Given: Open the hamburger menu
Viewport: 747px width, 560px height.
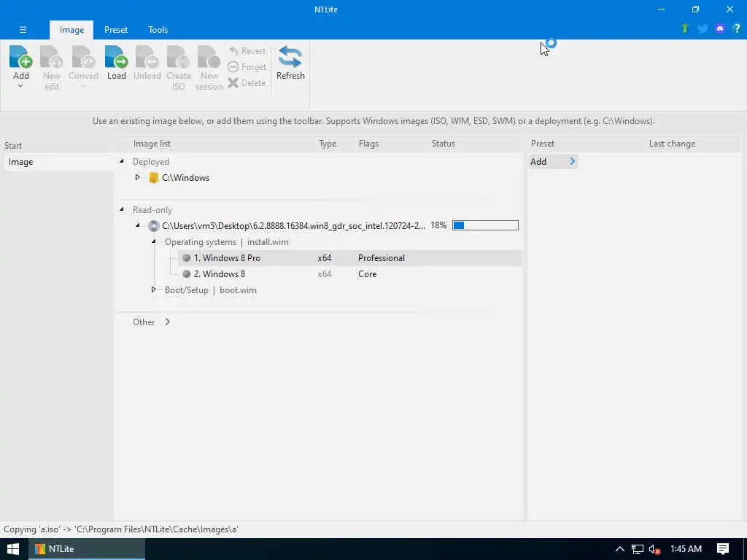Looking at the screenshot, I should 23,29.
